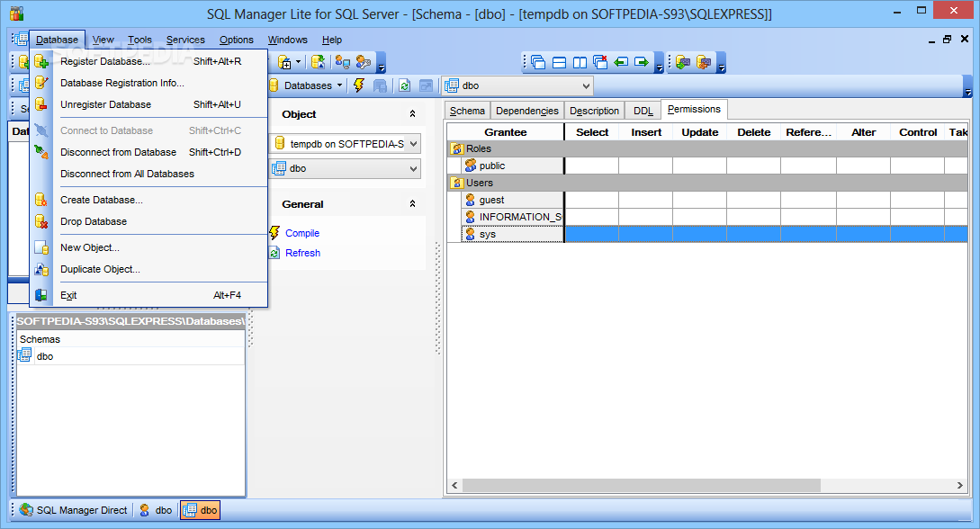Click the first direct support toolbar icon
The height and width of the screenshot is (529, 980).
point(683,62)
